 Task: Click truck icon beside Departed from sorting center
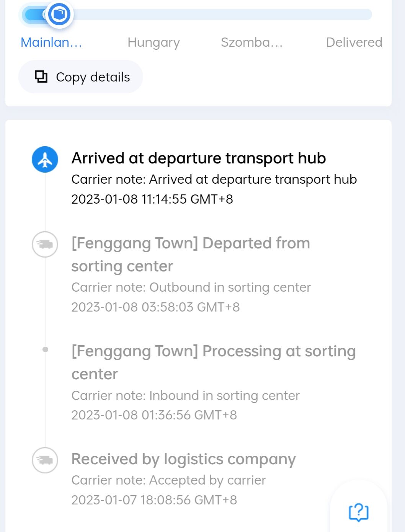coord(45,244)
